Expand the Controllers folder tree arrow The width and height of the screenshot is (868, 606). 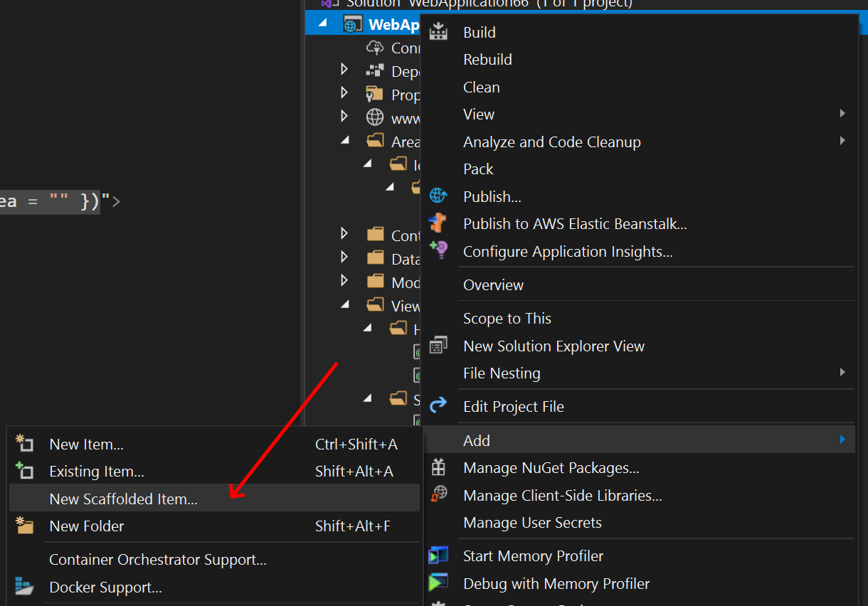[344, 233]
